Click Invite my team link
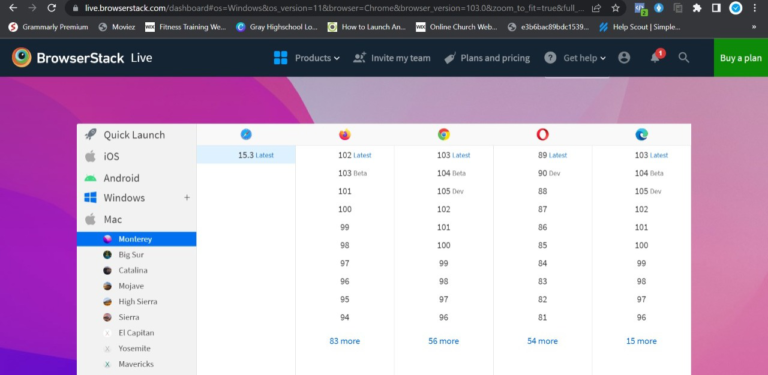 pyautogui.click(x=401, y=58)
